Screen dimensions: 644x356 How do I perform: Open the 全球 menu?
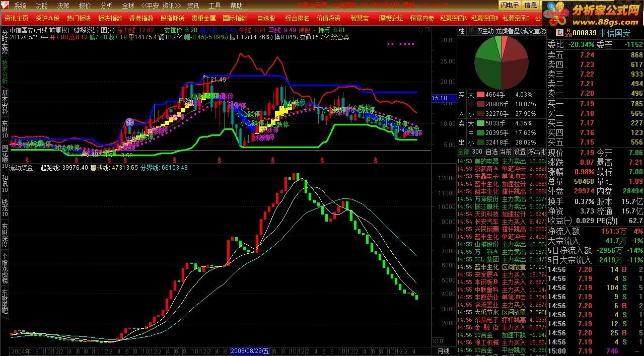pyautogui.click(x=128, y=6)
